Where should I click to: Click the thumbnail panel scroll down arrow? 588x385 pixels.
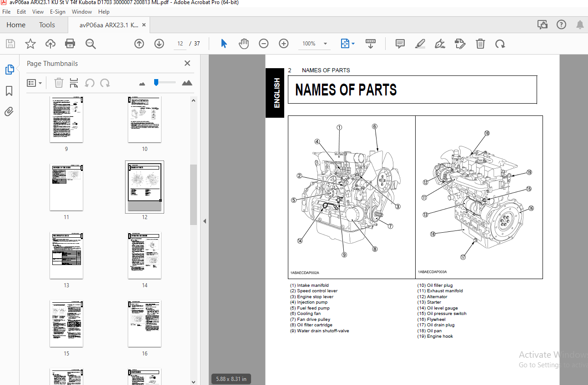pyautogui.click(x=193, y=382)
